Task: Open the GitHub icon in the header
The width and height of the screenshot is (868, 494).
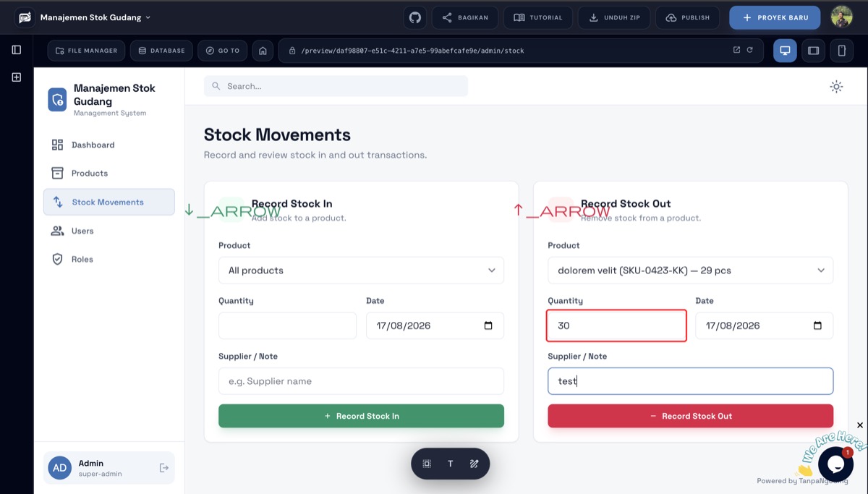Action: (x=415, y=17)
